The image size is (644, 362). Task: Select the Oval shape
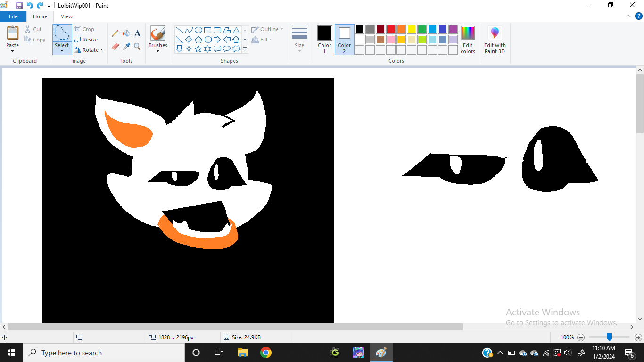click(198, 29)
